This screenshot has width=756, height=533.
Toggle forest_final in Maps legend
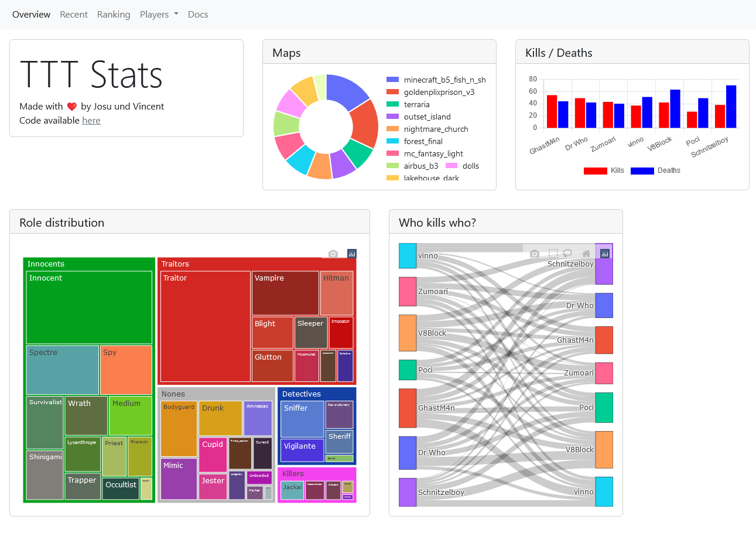[x=415, y=141]
